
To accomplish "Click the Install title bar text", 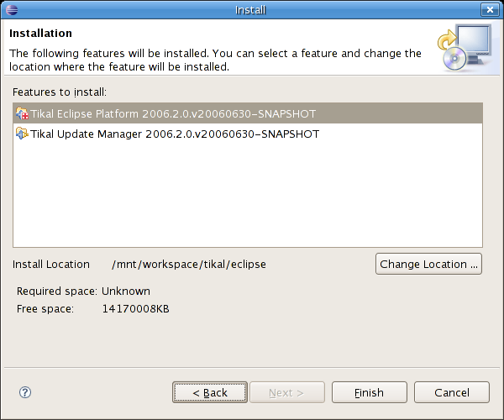I will tap(250, 10).
